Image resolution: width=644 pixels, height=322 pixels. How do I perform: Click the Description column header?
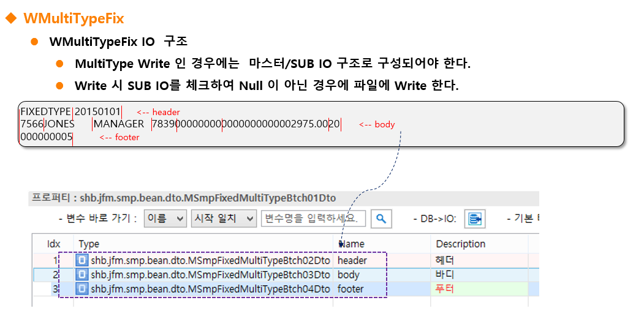[x=460, y=244]
